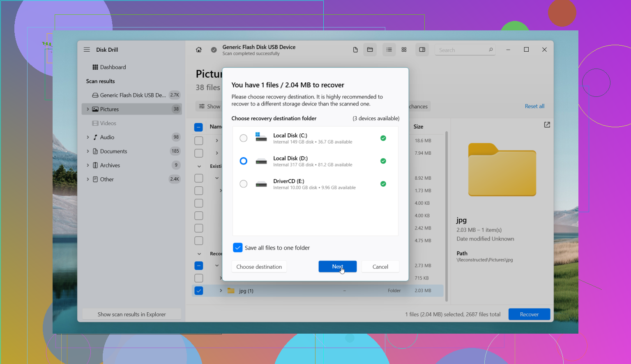Click the scan completed checkmark status icon

pos(214,50)
